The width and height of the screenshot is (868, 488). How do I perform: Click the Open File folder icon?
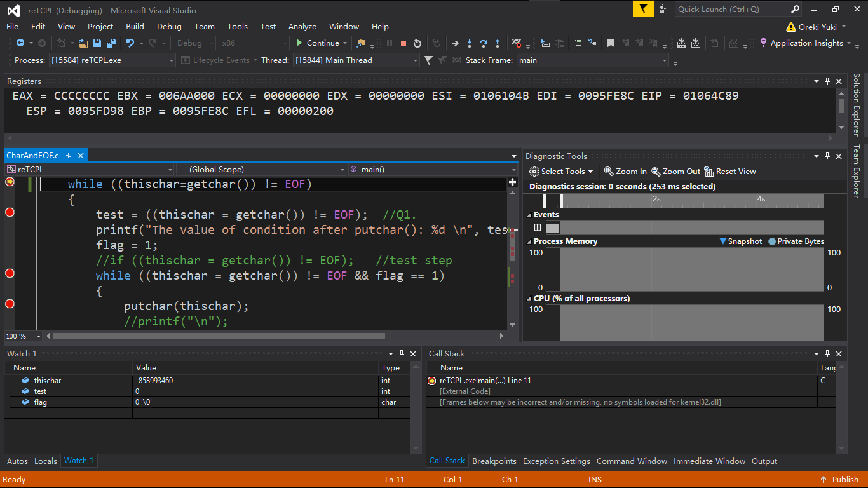point(83,43)
